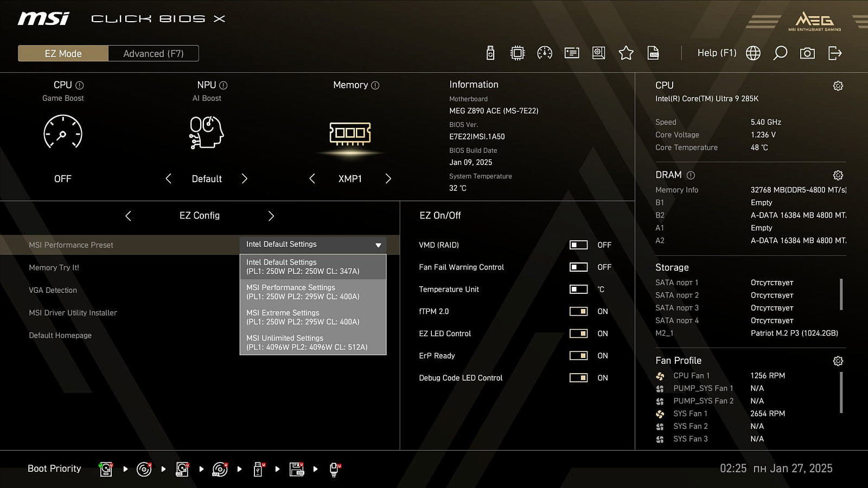Click Memory previous arrow left of XMP1

pyautogui.click(x=312, y=178)
